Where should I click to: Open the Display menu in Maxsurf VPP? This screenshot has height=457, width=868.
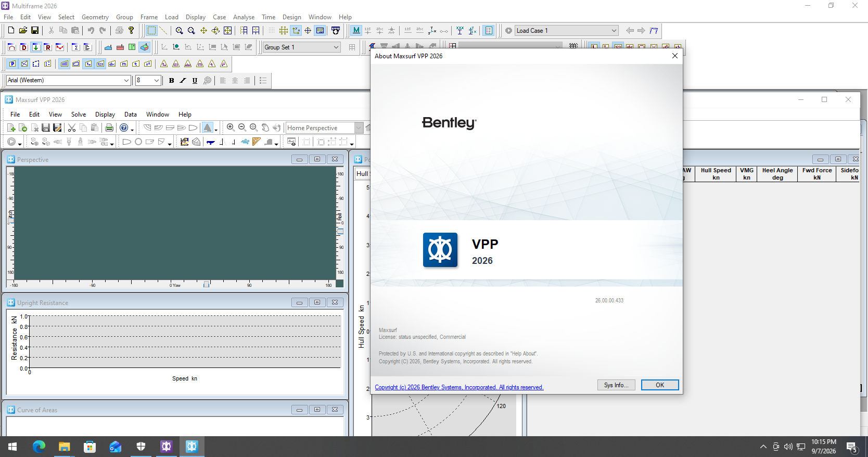click(x=105, y=115)
